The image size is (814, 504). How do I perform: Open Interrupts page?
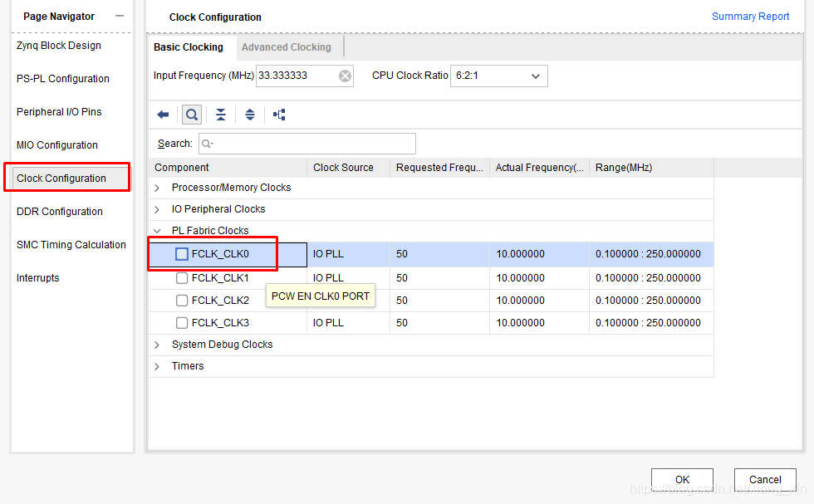pyautogui.click(x=38, y=278)
